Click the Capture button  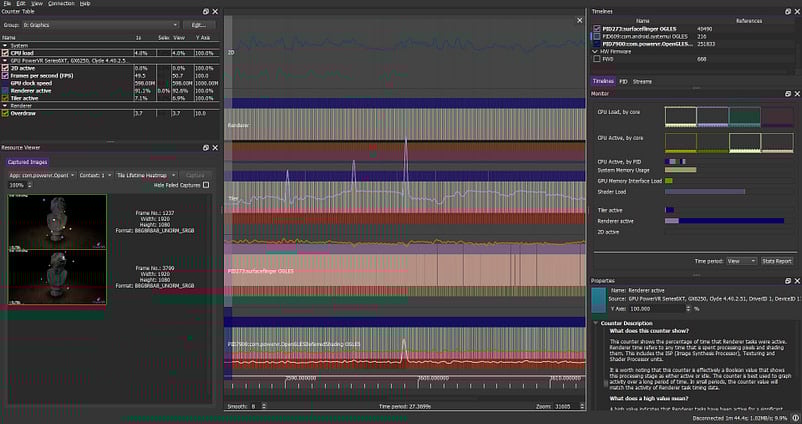(x=195, y=175)
